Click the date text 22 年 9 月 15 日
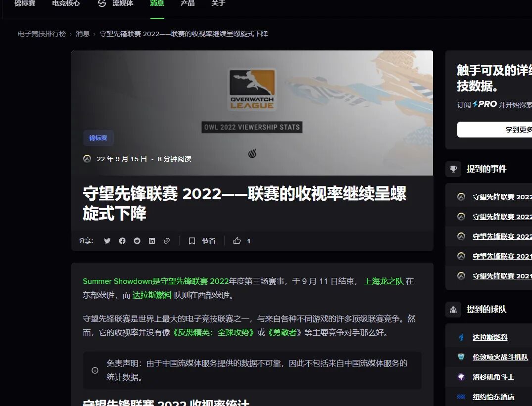This screenshot has height=406, width=532. coord(122,159)
